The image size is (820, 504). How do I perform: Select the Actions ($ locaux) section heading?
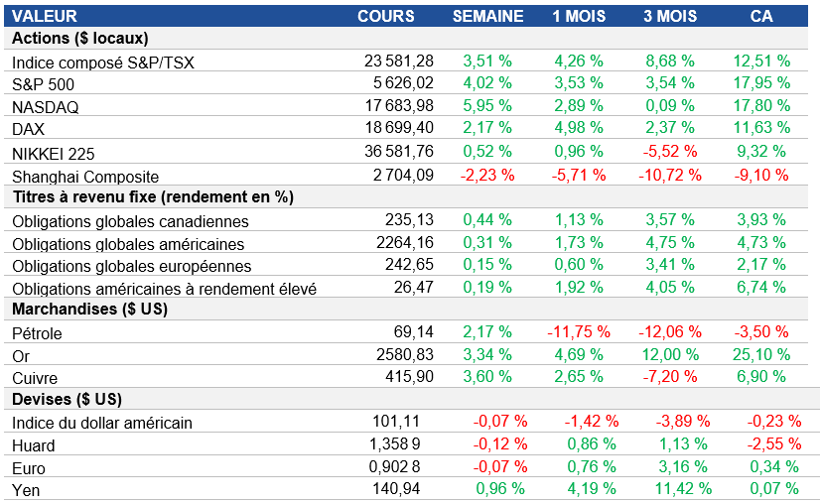pos(80,39)
